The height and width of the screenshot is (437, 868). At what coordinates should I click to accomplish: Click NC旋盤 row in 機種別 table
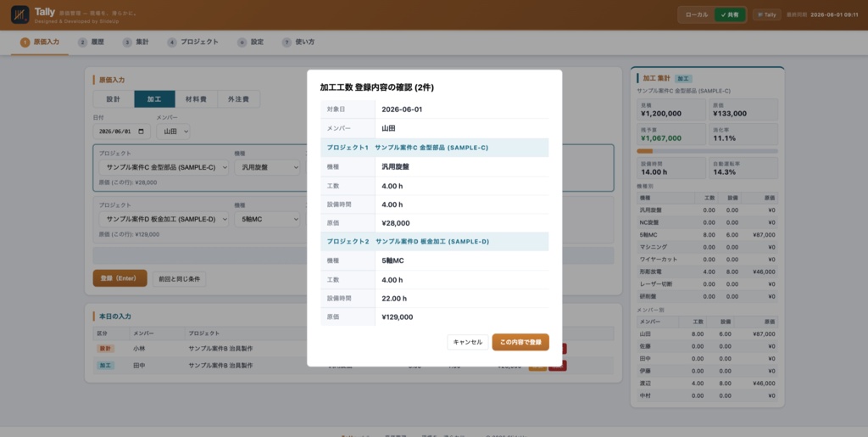tap(708, 222)
